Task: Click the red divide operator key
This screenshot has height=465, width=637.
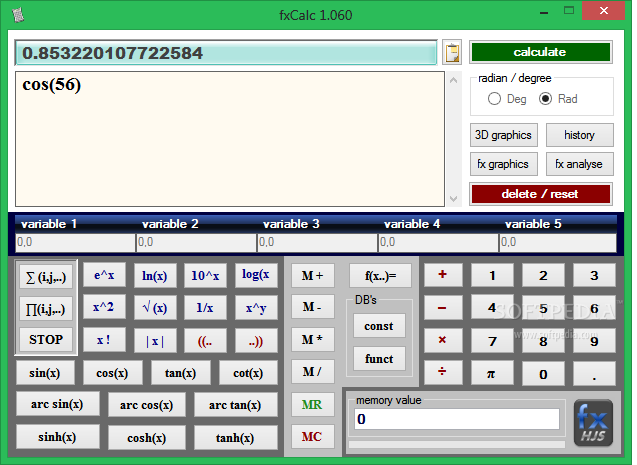Action: coord(443,372)
